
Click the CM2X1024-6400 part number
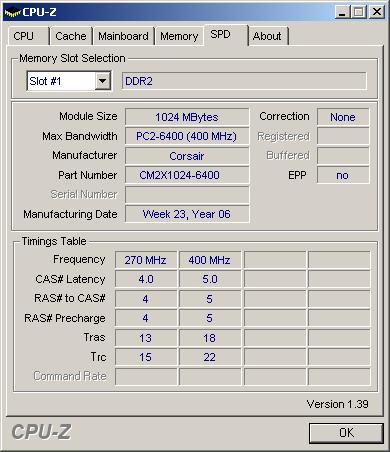[187, 175]
